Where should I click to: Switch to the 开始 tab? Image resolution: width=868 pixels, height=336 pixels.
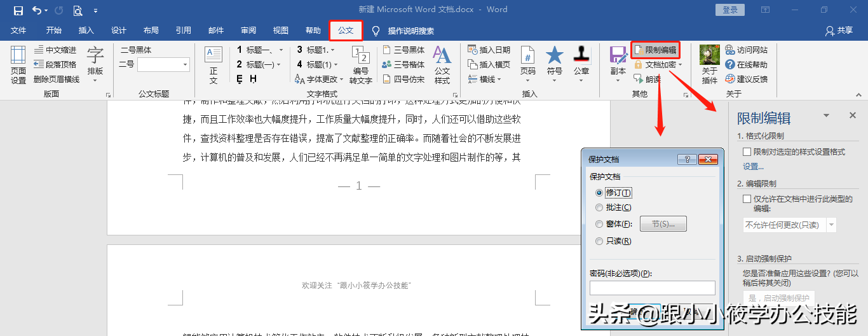54,31
